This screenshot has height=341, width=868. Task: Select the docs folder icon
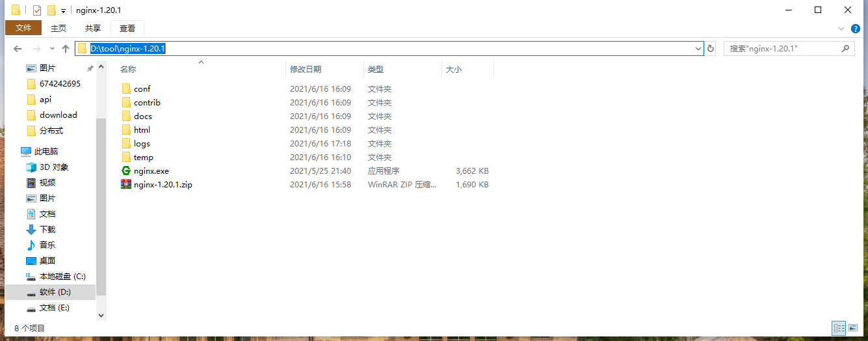pos(126,116)
